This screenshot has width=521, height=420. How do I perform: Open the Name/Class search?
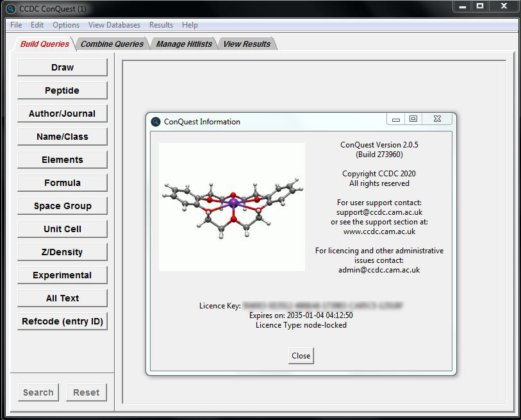point(62,137)
